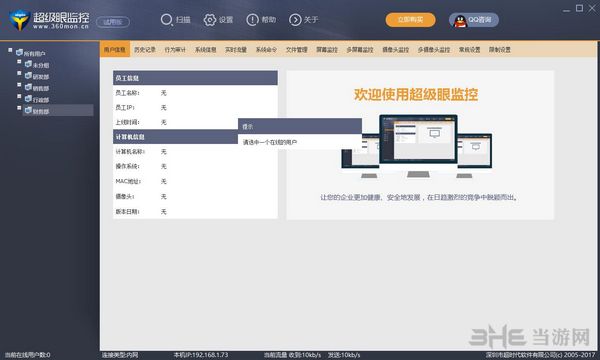Collapse the 所有用户 tree node
The width and height of the screenshot is (600, 360).
pyautogui.click(x=10, y=50)
